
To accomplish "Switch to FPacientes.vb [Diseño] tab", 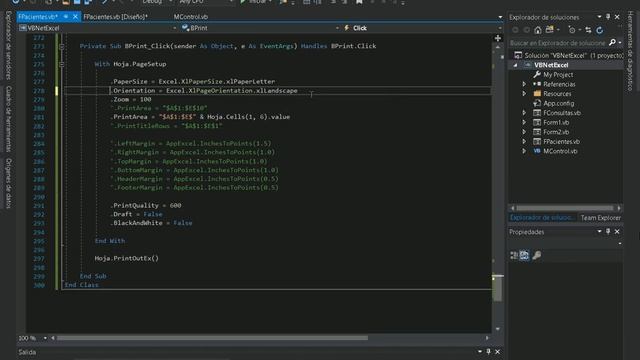I will point(116,17).
